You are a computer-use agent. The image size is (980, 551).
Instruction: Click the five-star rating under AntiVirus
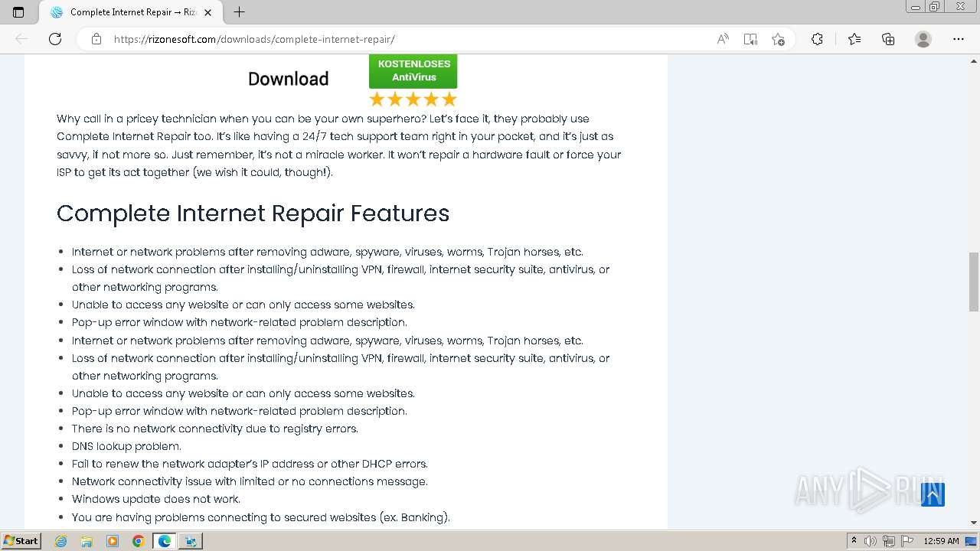point(413,99)
